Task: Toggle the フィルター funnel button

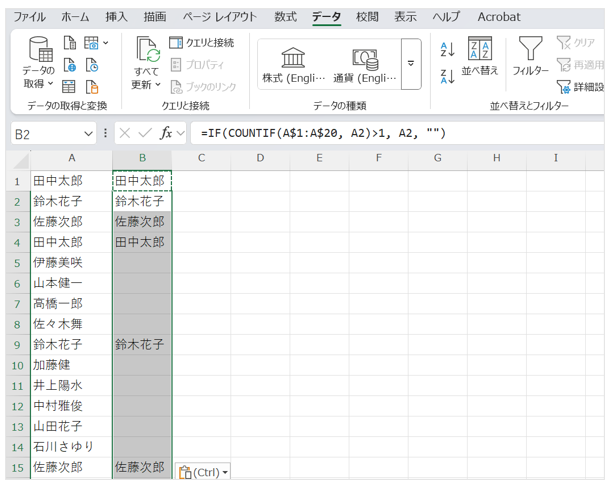Action: [530, 56]
